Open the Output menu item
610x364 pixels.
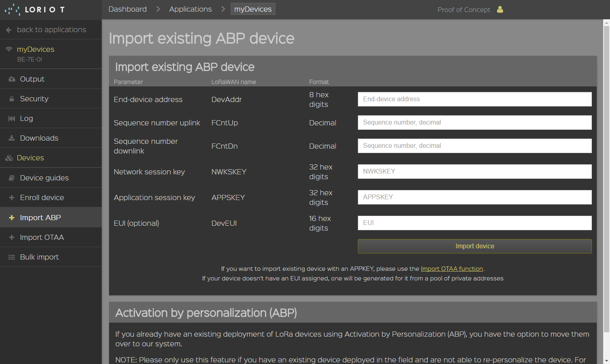click(x=51, y=79)
